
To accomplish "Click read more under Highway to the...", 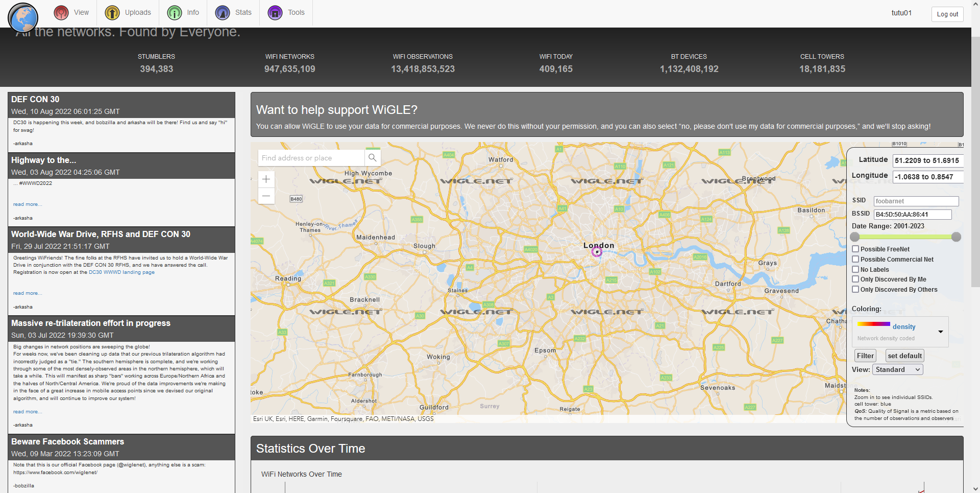I will 28,204.
